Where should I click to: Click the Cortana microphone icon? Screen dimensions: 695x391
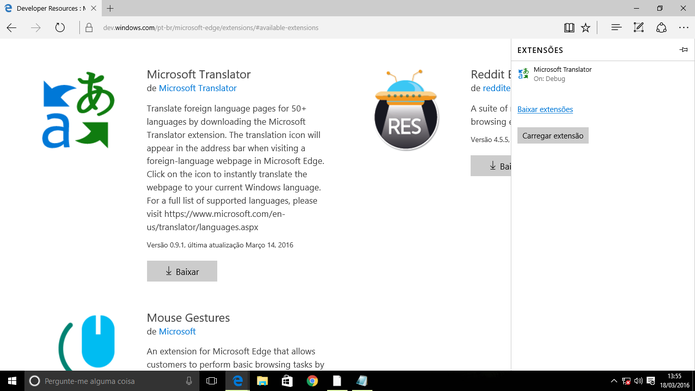tap(189, 381)
